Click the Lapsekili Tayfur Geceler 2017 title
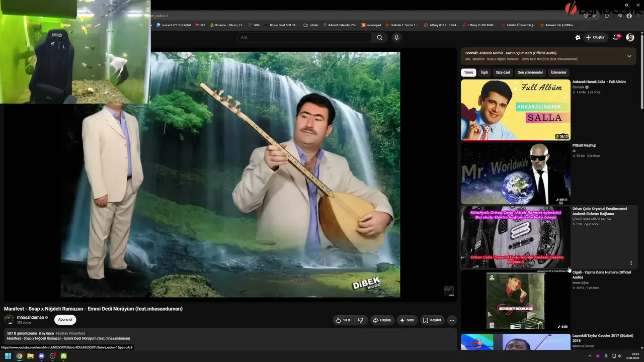The image size is (644, 362). coord(603,338)
